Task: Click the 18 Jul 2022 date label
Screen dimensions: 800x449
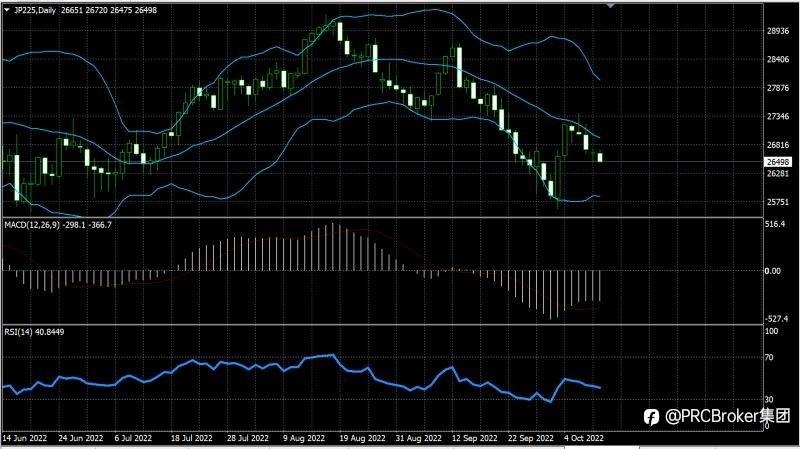Action: tap(191, 438)
